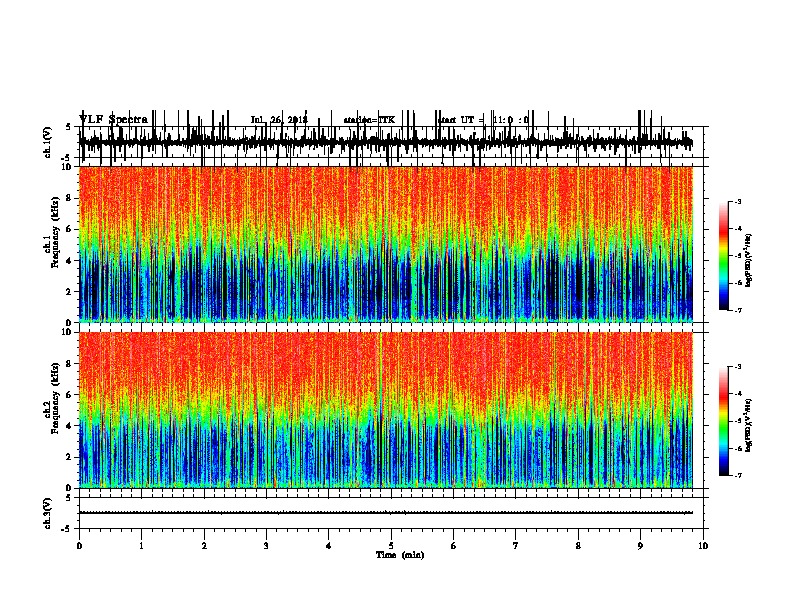Screen dimensions: 792x612
Task: Click the ch.1 spectrogram panel
Action: [386, 244]
